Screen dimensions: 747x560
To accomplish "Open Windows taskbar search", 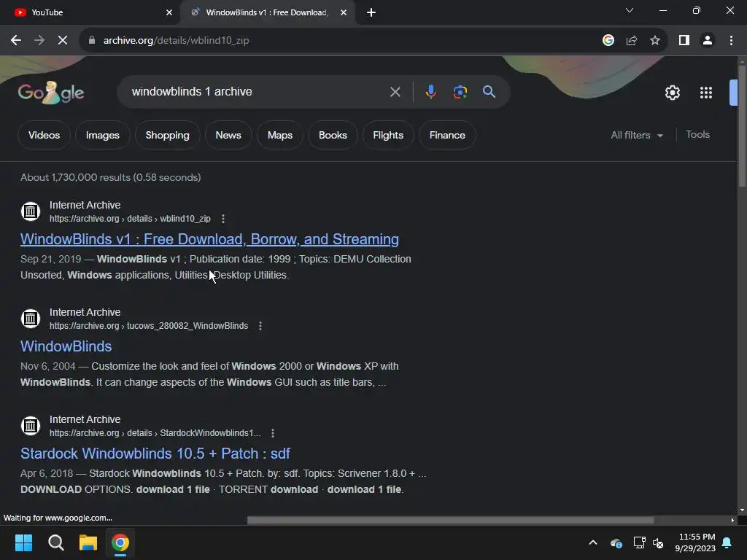I will [x=55, y=542].
